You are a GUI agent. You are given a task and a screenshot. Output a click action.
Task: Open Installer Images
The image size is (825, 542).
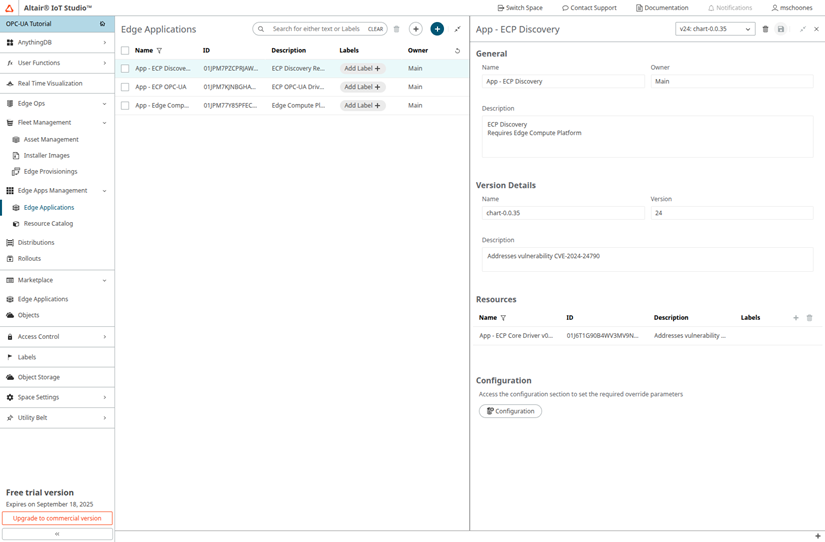(x=46, y=156)
